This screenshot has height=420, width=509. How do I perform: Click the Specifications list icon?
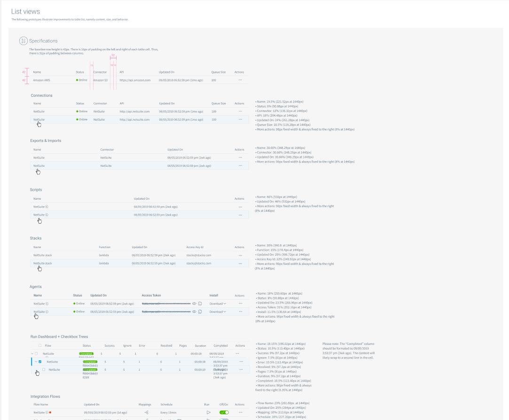(x=23, y=41)
